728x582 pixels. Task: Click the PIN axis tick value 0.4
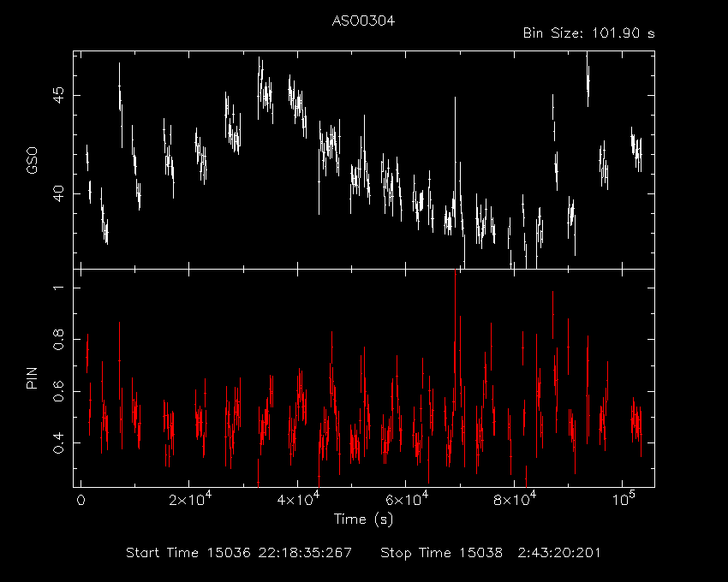click(x=59, y=442)
